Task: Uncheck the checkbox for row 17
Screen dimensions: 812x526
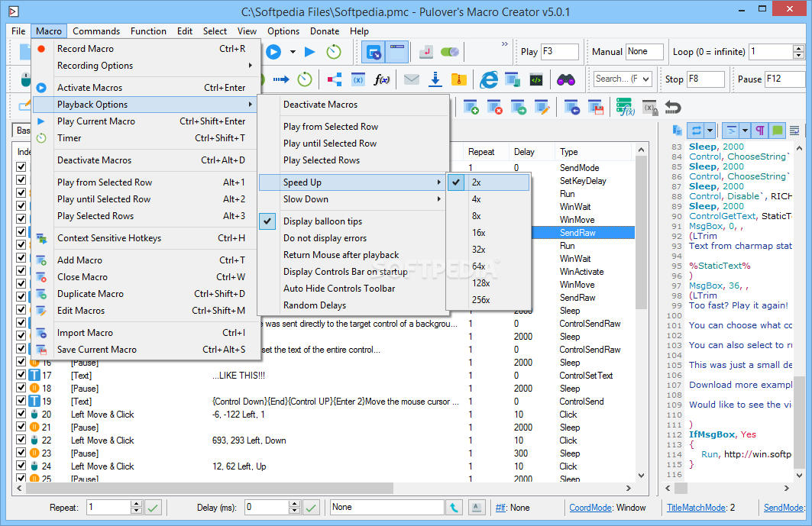Action: pyautogui.click(x=21, y=374)
